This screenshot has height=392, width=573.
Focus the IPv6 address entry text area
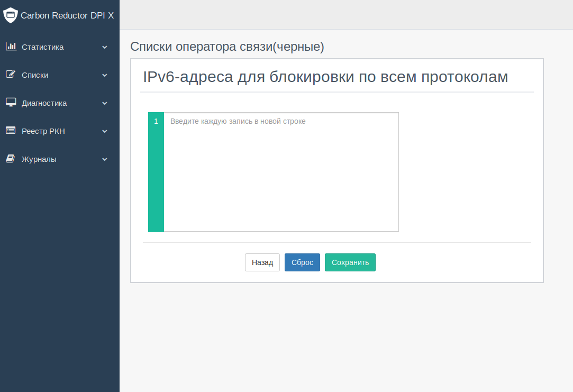click(x=281, y=172)
